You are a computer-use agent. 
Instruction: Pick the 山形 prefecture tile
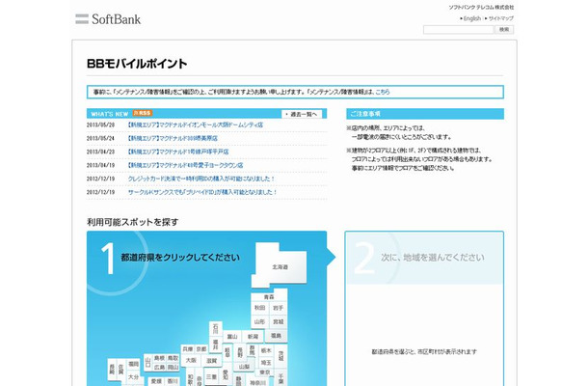click(260, 321)
